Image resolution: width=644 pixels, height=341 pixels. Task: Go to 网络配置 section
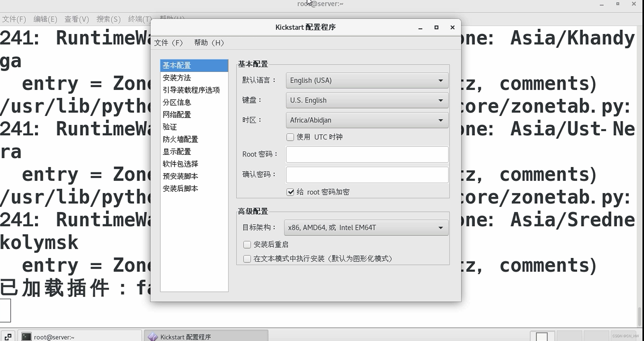[194, 115]
